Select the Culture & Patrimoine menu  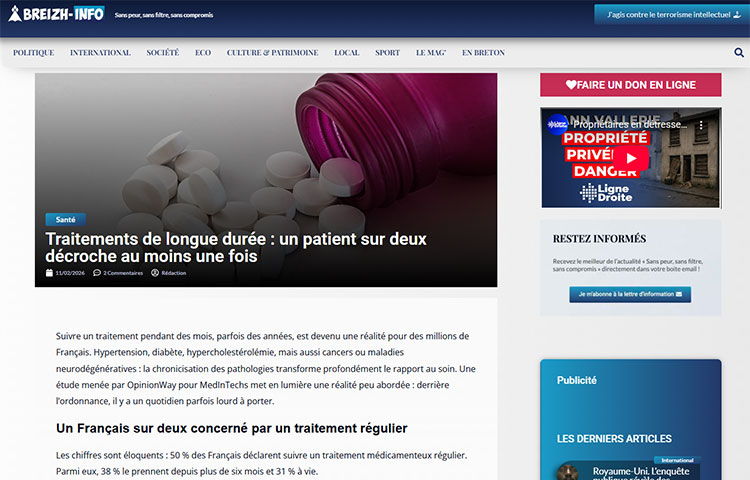[x=272, y=53]
